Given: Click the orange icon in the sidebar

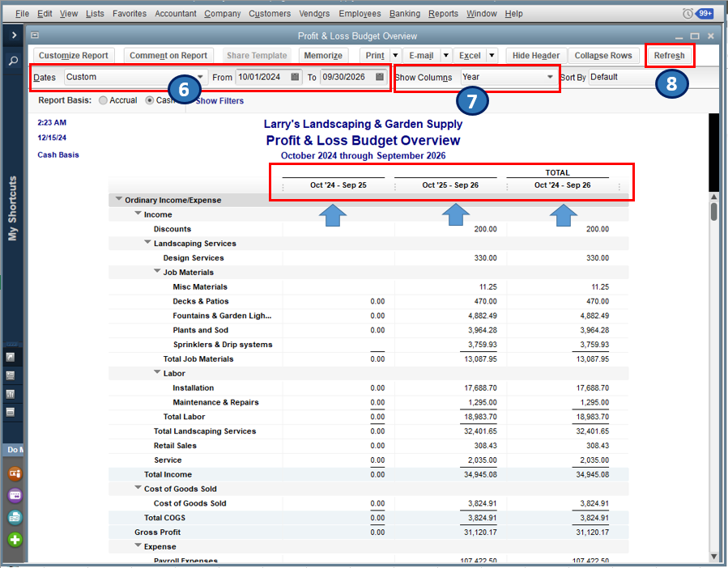Looking at the screenshot, I should click(x=15, y=473).
